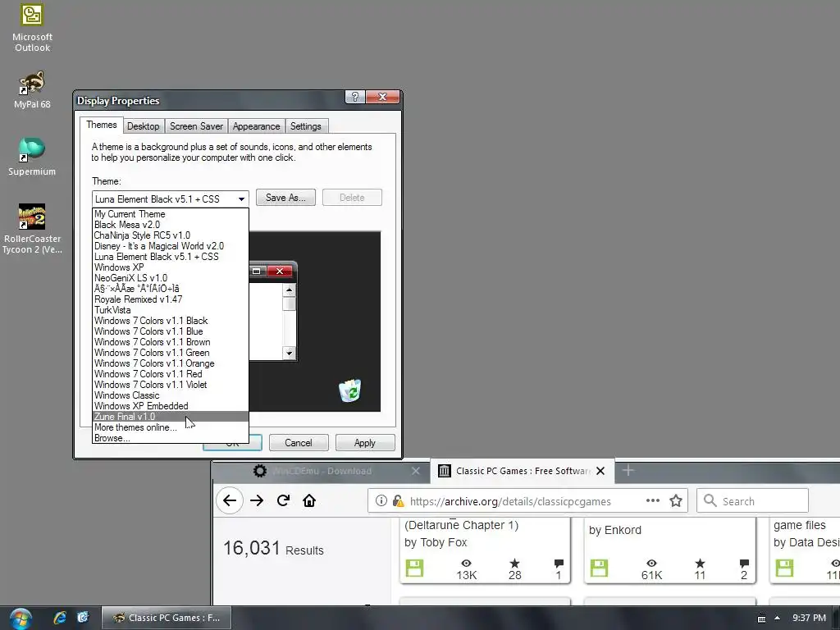Bookmark this page with the star icon

676,501
